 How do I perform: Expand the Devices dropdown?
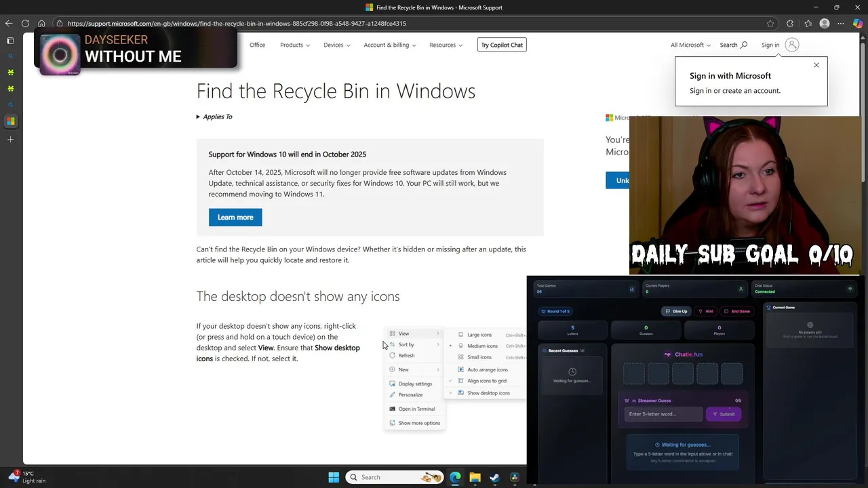(x=337, y=45)
